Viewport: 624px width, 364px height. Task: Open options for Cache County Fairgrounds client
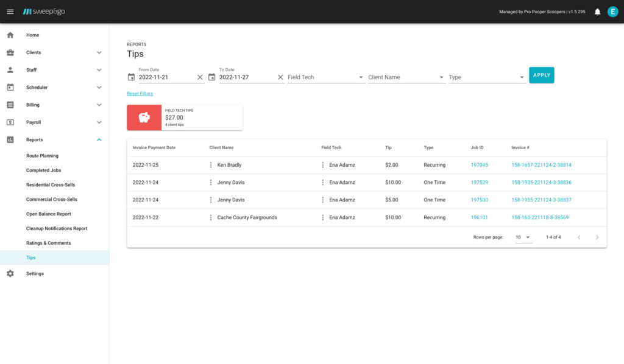211,217
